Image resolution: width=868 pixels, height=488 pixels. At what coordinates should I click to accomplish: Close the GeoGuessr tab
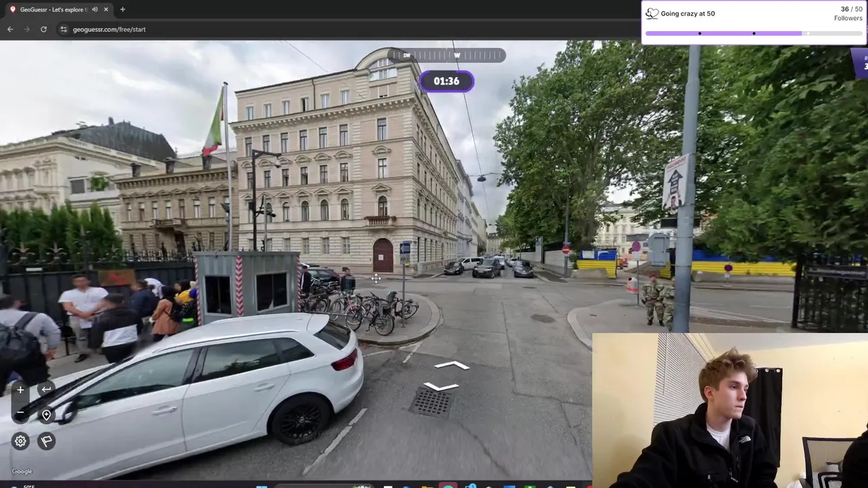click(106, 9)
